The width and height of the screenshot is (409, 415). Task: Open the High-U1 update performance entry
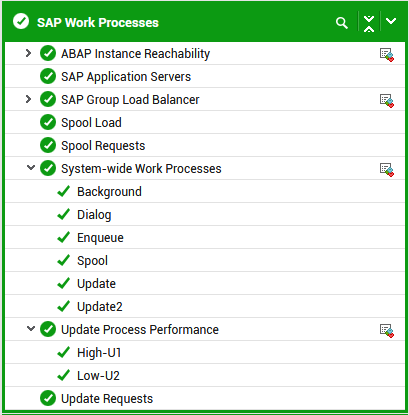(99, 353)
